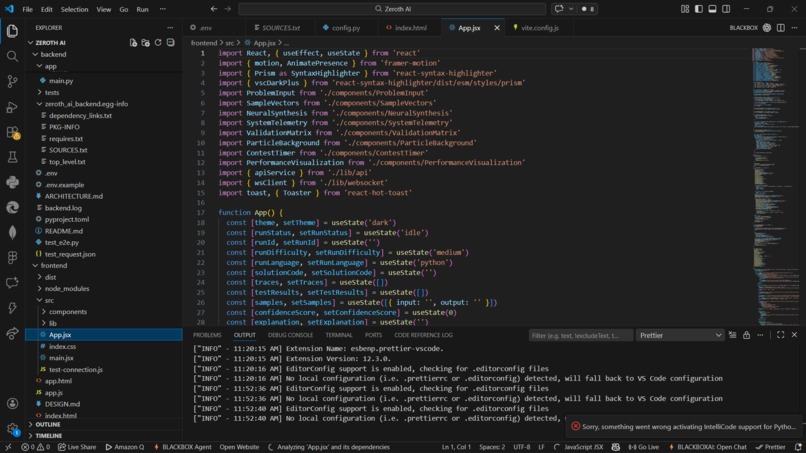Switch to vite.config.js editor tab

click(x=540, y=28)
